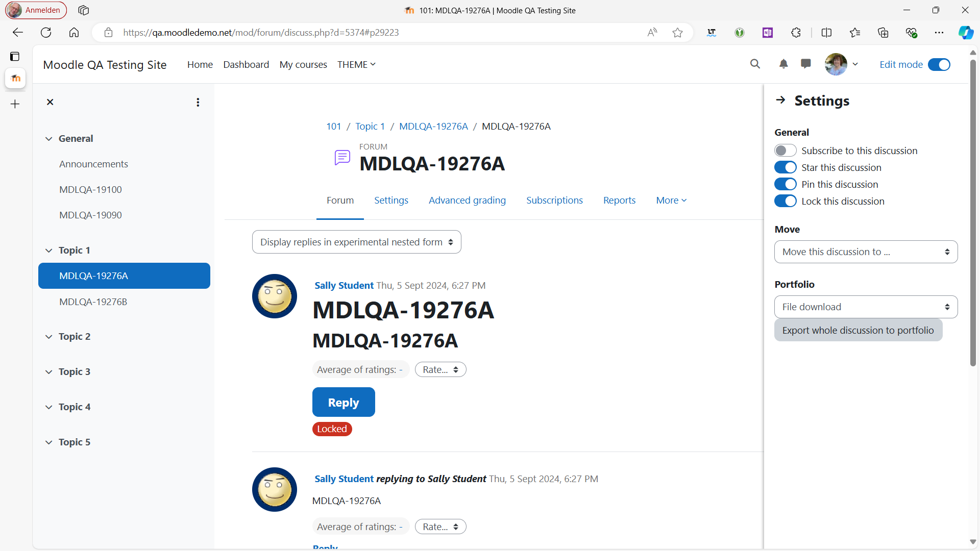Toggle Edit mode switch

click(939, 64)
